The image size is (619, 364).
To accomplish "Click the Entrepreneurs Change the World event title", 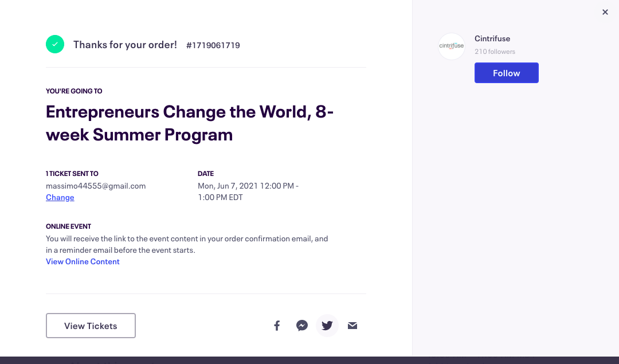I will point(190,123).
